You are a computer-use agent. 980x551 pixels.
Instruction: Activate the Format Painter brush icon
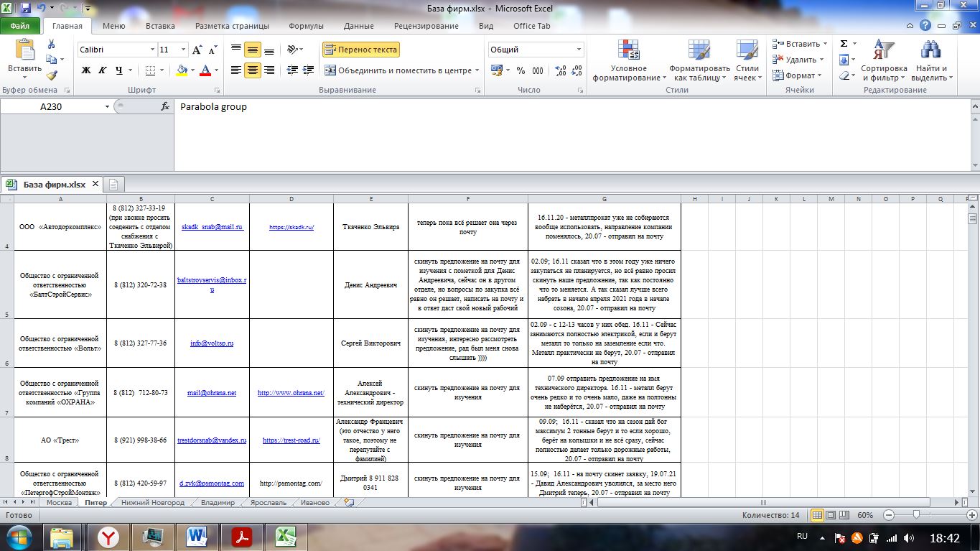tap(52, 75)
